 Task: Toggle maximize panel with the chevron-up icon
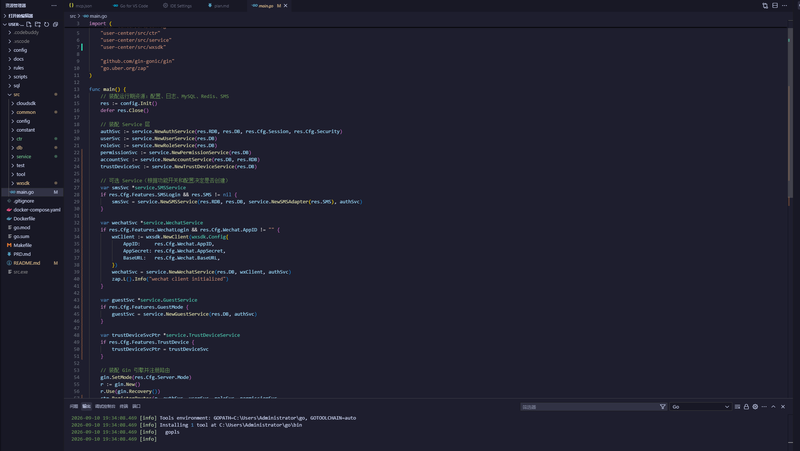(x=773, y=407)
